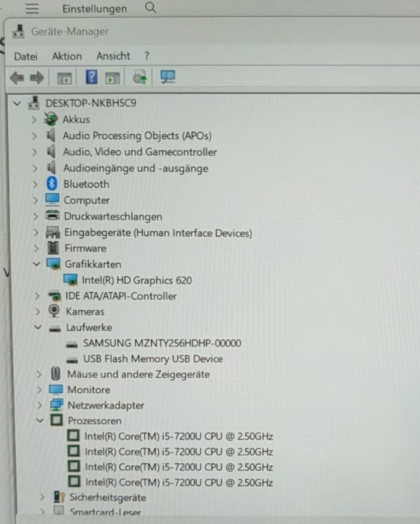Click the blue help question-mark toolbar icon
This screenshot has width=420, height=524.
point(91,77)
